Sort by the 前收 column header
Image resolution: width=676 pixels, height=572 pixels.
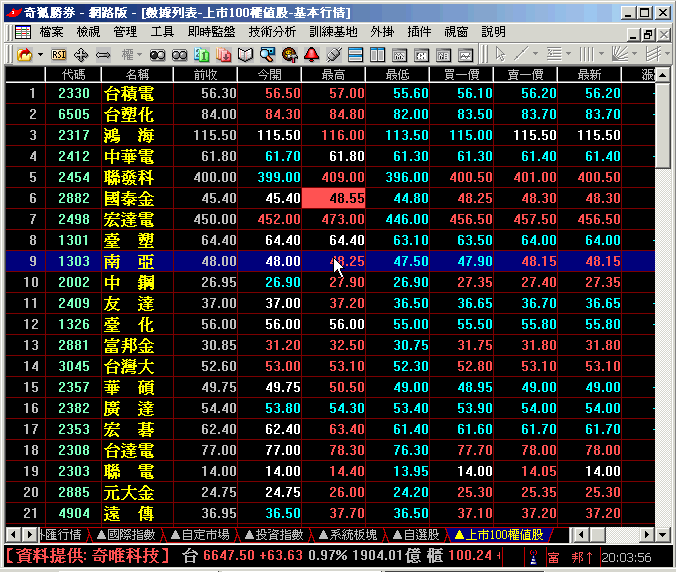pyautogui.click(x=205, y=75)
